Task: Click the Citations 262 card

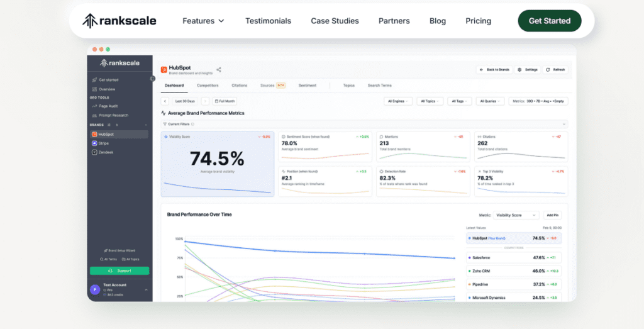Action: (x=521, y=147)
